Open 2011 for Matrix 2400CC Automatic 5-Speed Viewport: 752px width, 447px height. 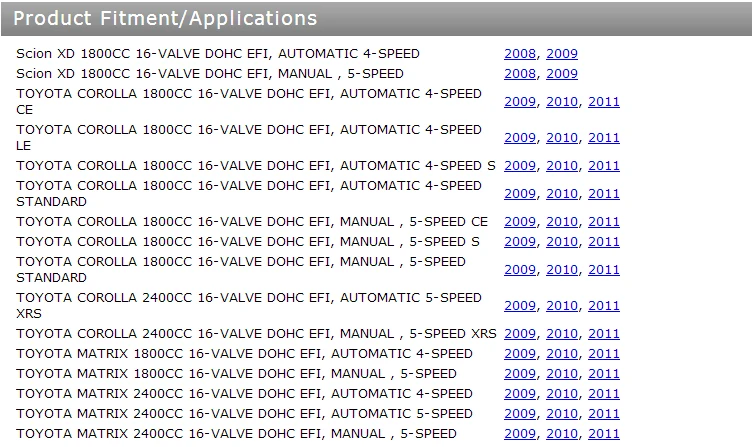604,414
